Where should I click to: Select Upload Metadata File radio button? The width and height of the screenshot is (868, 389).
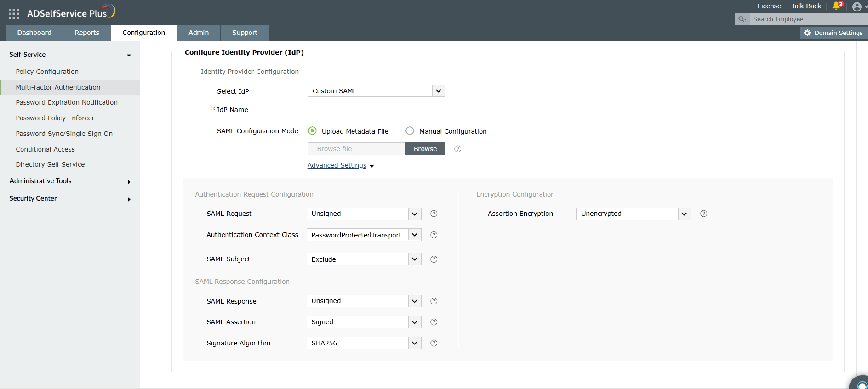pyautogui.click(x=313, y=131)
